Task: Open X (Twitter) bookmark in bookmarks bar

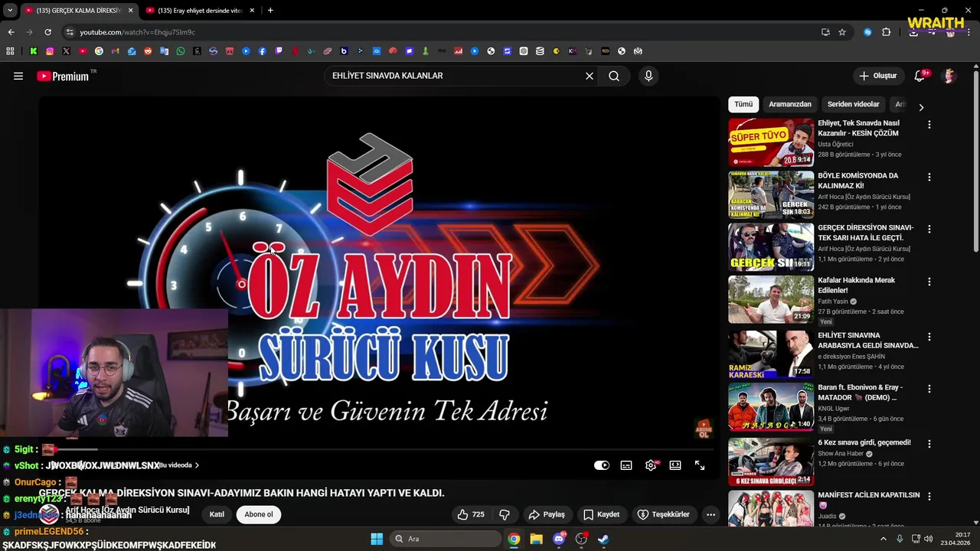Action: click(x=66, y=51)
